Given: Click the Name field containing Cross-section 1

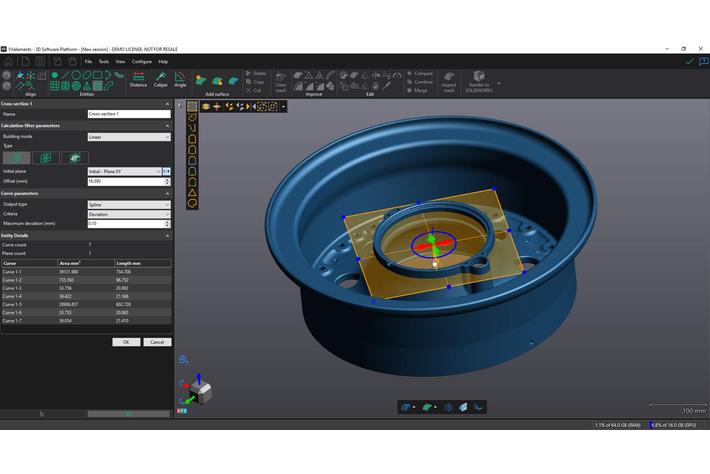Looking at the screenshot, I should pos(129,114).
